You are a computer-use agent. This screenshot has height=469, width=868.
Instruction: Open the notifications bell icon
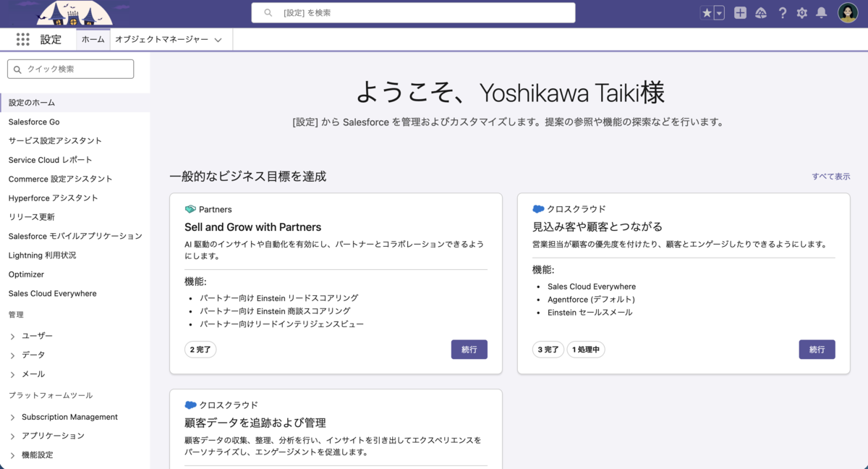click(822, 13)
